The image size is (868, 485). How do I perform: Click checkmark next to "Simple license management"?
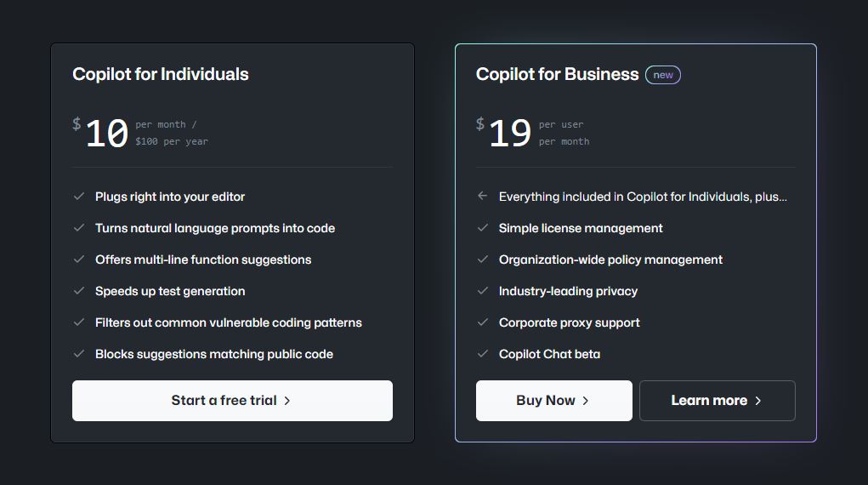tap(483, 228)
